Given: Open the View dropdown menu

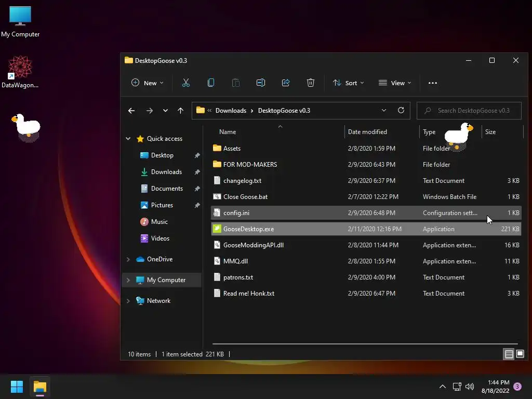Looking at the screenshot, I should click(x=395, y=83).
